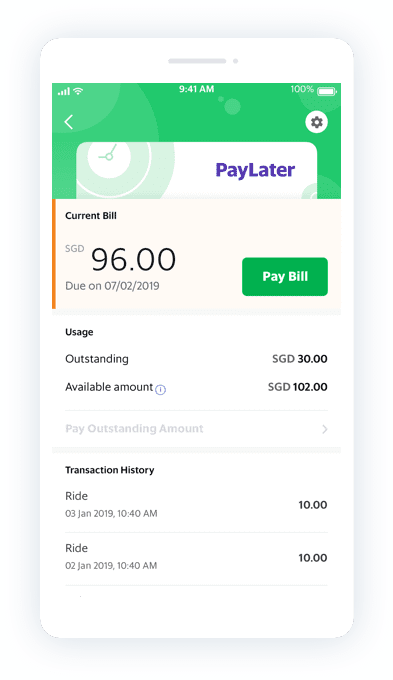Tap the Due on 07/02/2019 date
This screenshot has height=680, width=393.
coord(112,286)
